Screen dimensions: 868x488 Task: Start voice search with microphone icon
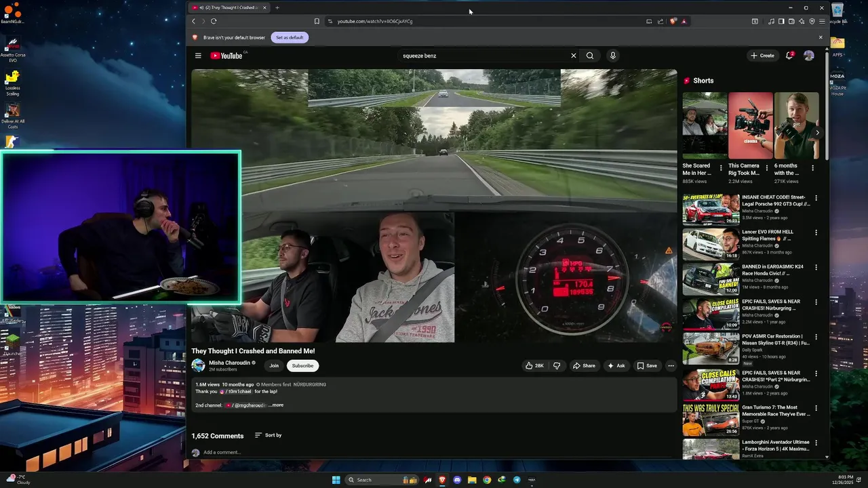613,56
